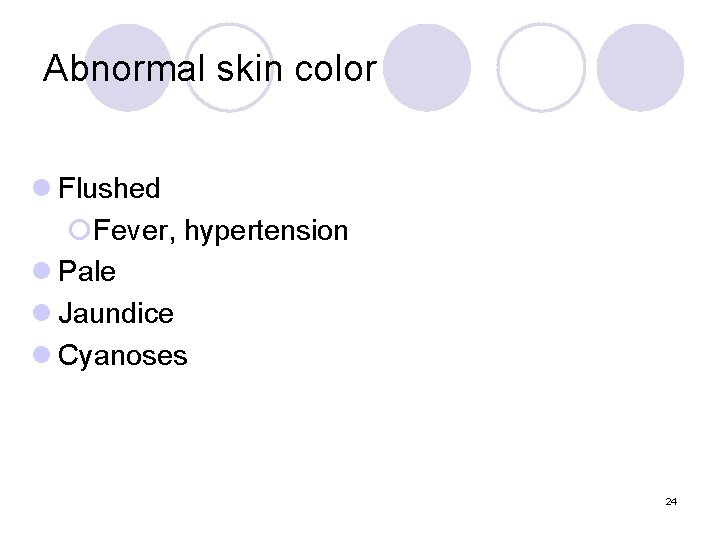
Task: Click the bullet dot beside "Flushed"
Action: [x=41, y=187]
